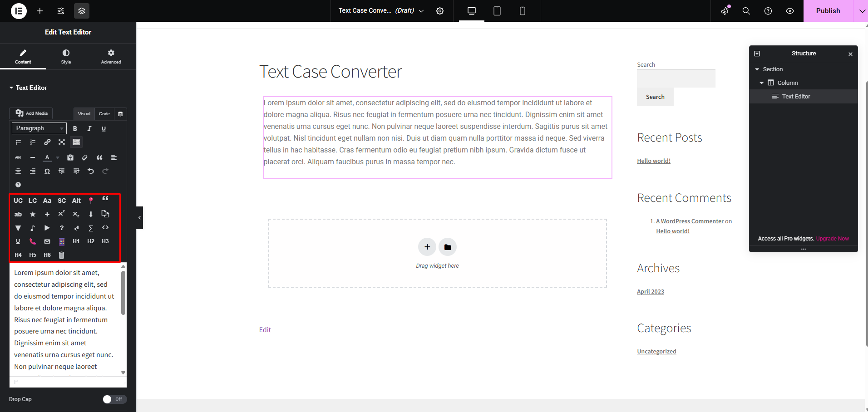868x412 pixels.
Task: Switch editor to Code tab
Action: pos(104,114)
